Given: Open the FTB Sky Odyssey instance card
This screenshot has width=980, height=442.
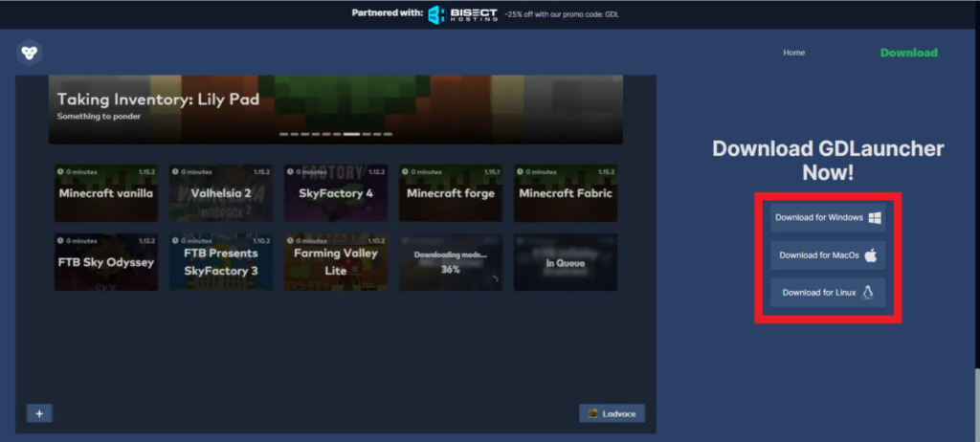Looking at the screenshot, I should [x=105, y=262].
